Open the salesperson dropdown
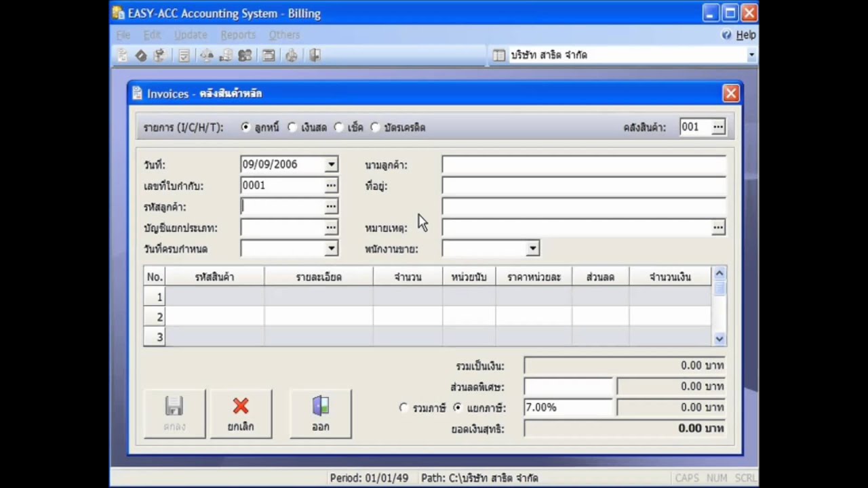This screenshot has height=488, width=868. 532,249
